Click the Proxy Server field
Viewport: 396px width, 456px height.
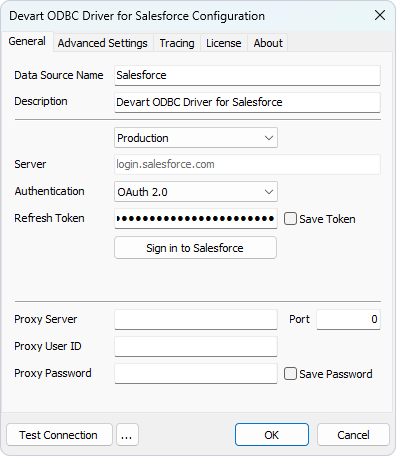tap(196, 319)
